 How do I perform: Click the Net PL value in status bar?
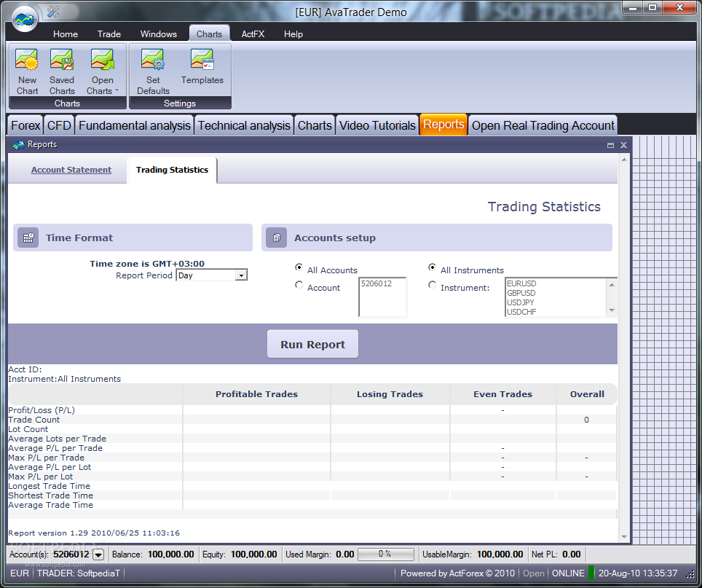click(571, 554)
